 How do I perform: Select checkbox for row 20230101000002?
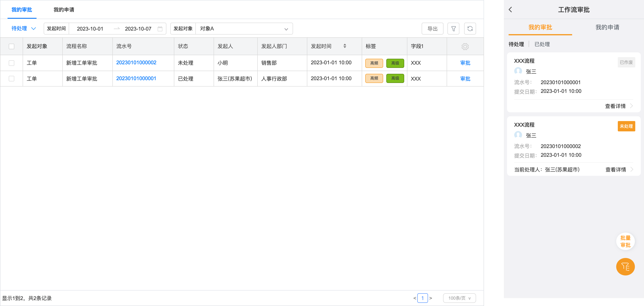[x=12, y=63]
